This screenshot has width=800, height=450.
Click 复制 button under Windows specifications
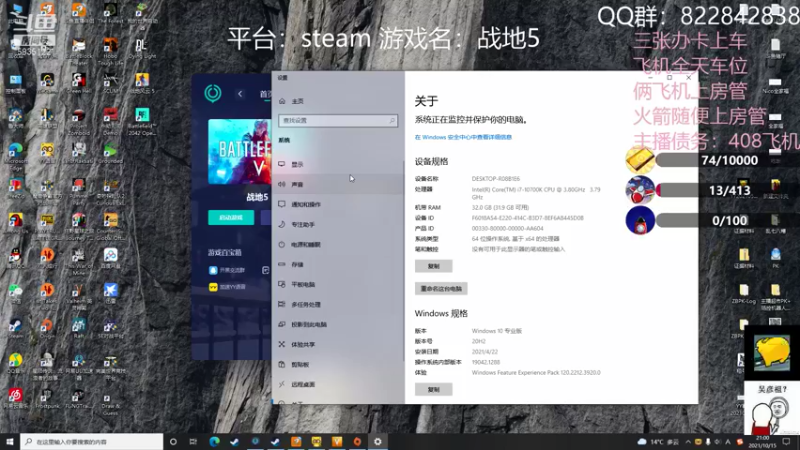click(x=433, y=389)
